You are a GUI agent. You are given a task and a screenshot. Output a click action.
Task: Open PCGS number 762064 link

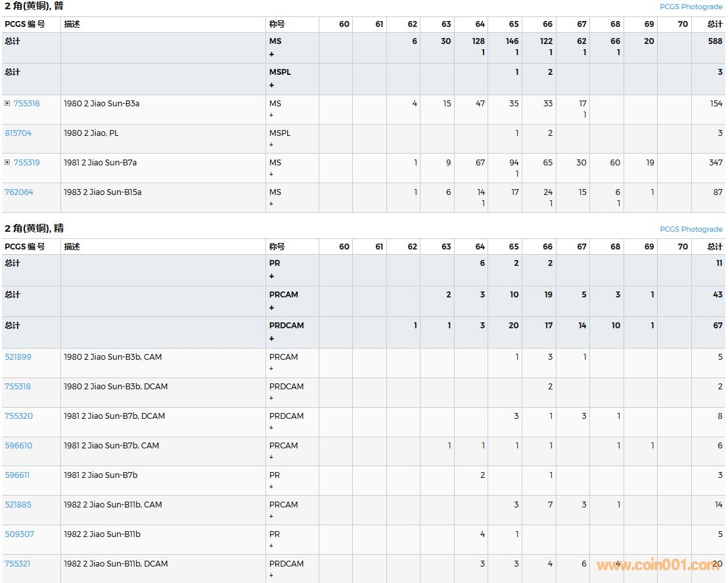18,192
